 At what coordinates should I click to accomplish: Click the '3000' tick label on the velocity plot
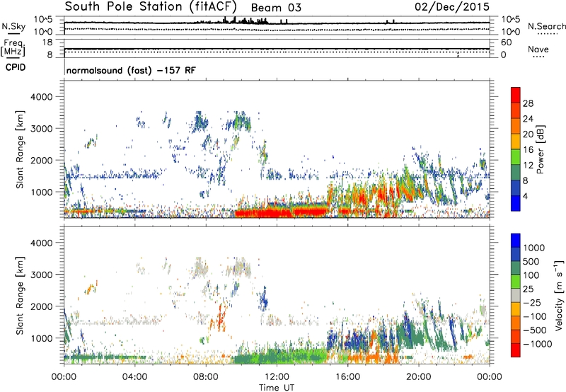point(41,275)
